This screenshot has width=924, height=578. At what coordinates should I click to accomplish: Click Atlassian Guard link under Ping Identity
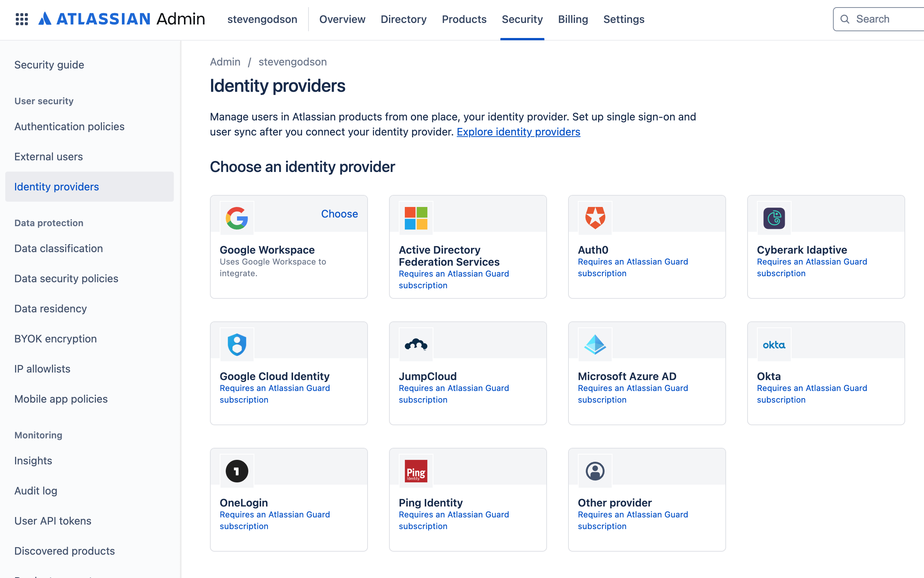click(454, 520)
